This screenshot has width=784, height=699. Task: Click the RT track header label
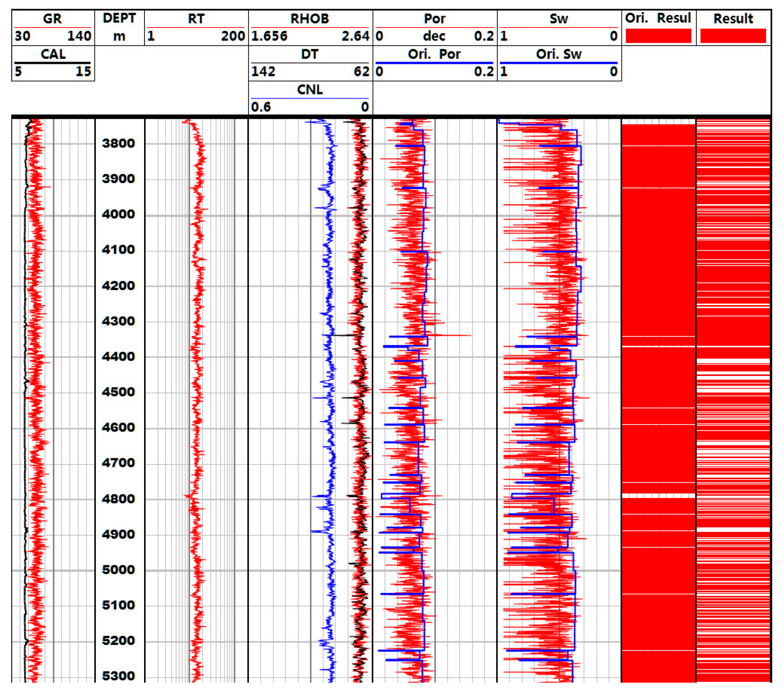pos(196,19)
